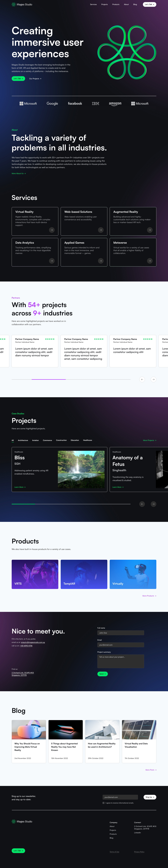Follow the Our Projects link in the hero

pyautogui.click(x=35, y=79)
